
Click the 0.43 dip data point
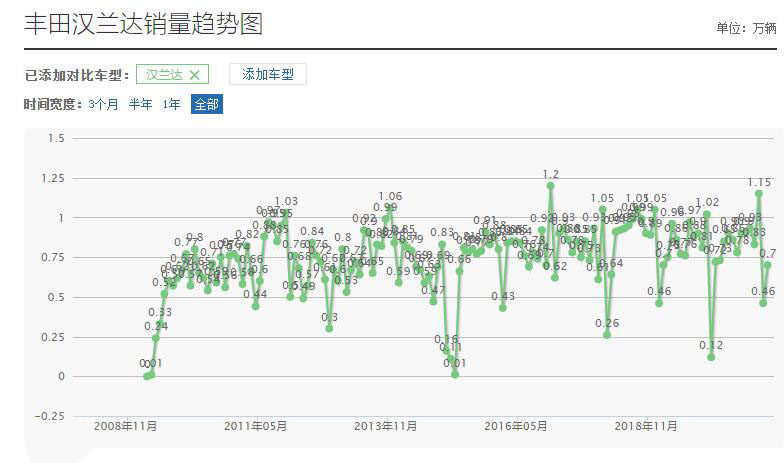click(503, 308)
